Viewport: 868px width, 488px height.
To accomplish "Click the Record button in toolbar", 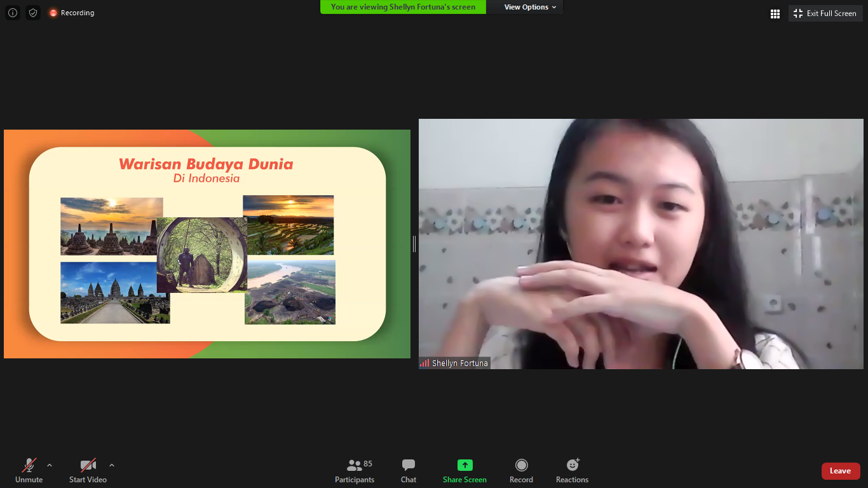I will [x=521, y=471].
